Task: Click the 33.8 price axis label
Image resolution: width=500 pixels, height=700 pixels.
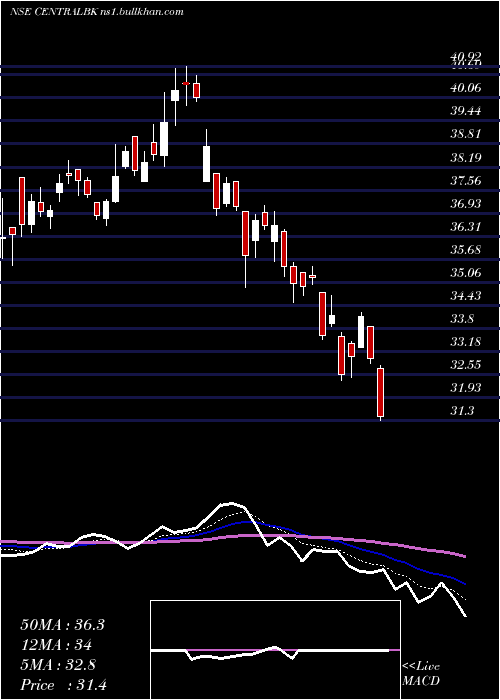Action: pyautogui.click(x=463, y=319)
